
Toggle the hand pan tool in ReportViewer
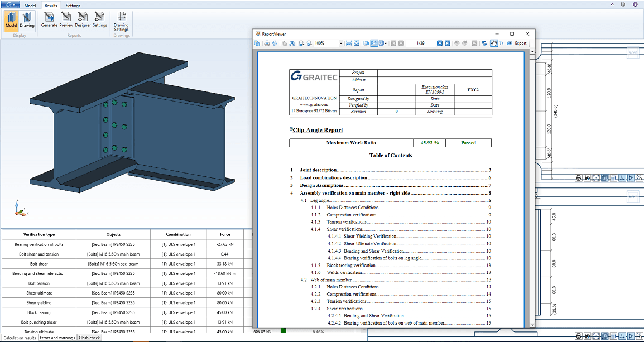pos(494,43)
